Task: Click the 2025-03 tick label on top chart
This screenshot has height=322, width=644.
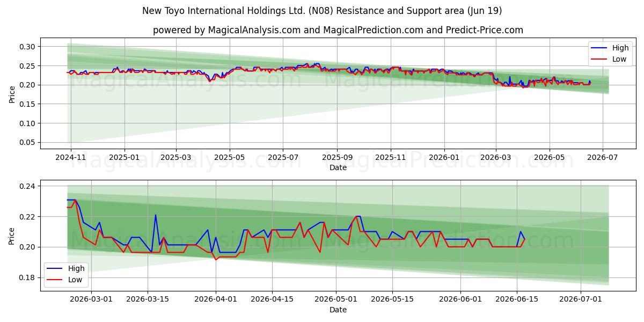Action: [177, 158]
